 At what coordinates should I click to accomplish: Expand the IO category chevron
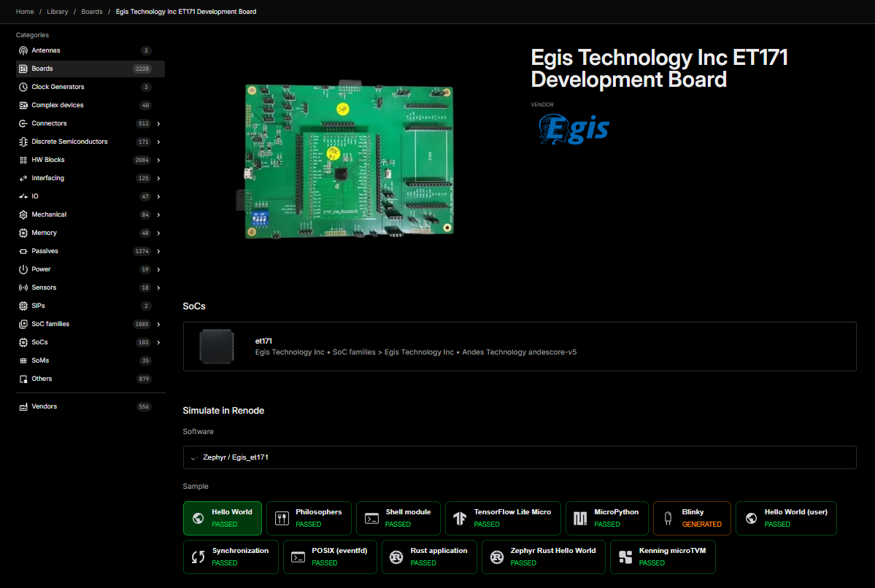pos(158,196)
